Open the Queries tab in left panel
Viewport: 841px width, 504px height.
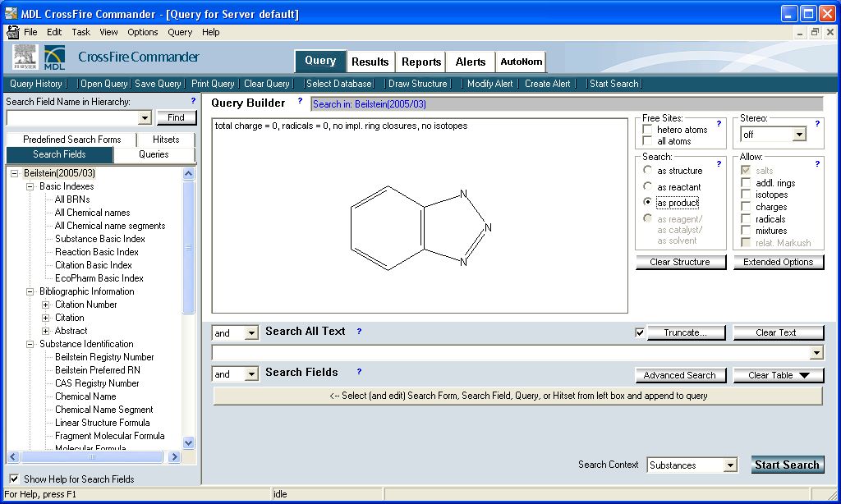tap(154, 154)
